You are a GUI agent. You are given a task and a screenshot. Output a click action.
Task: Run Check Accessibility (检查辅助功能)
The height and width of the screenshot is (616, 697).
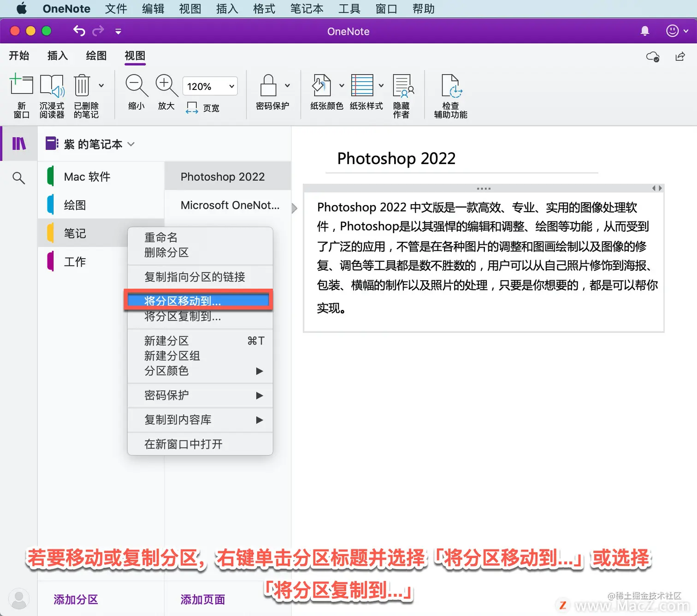[x=450, y=96]
